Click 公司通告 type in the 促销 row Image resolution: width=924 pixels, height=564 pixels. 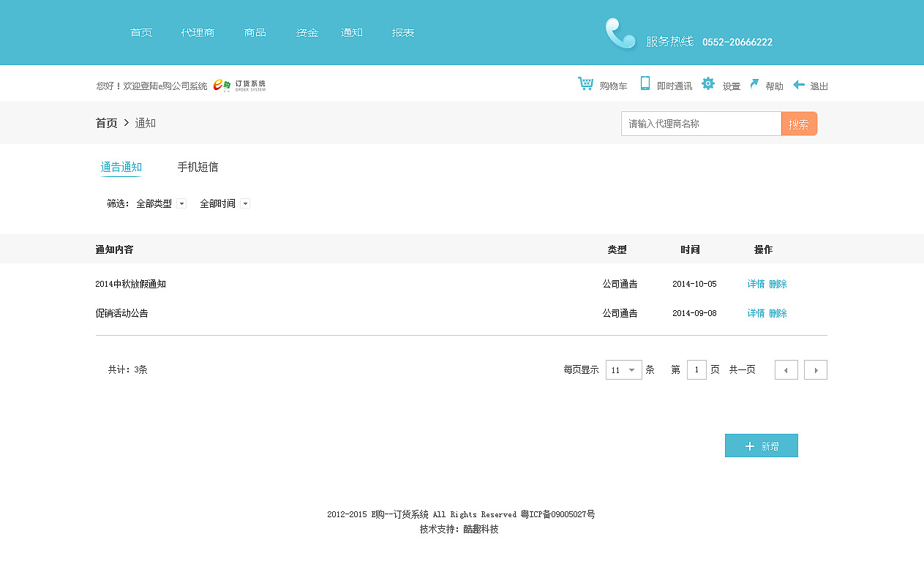click(620, 313)
